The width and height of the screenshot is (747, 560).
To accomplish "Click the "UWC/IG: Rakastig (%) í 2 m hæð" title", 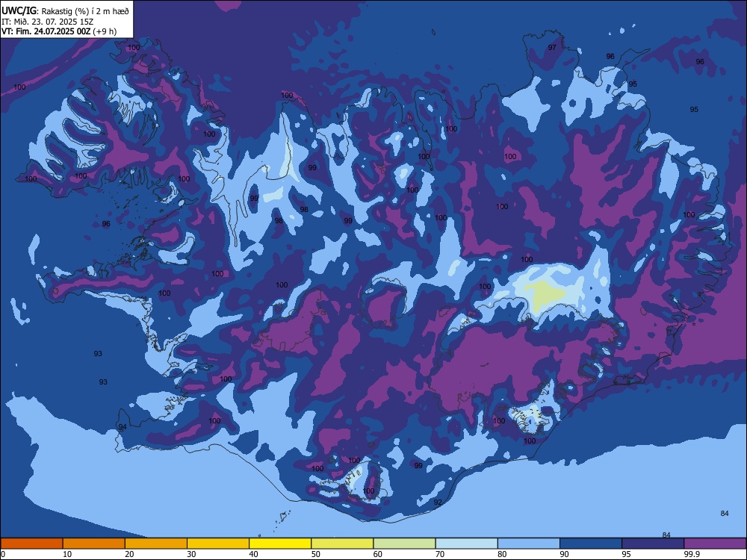I will tap(65, 11).
